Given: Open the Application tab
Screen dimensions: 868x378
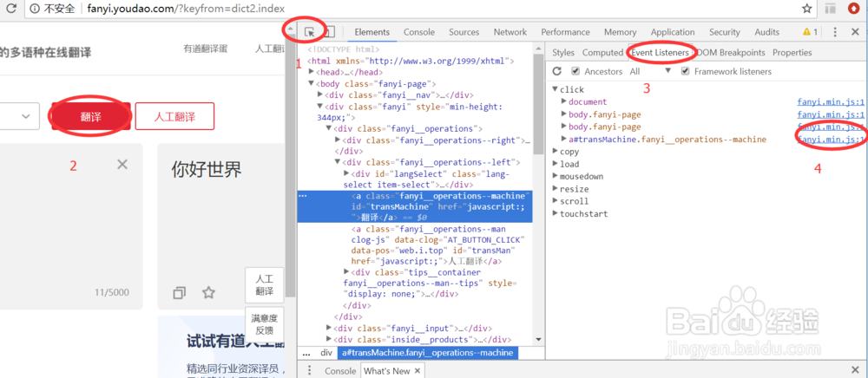Looking at the screenshot, I should point(673,32).
